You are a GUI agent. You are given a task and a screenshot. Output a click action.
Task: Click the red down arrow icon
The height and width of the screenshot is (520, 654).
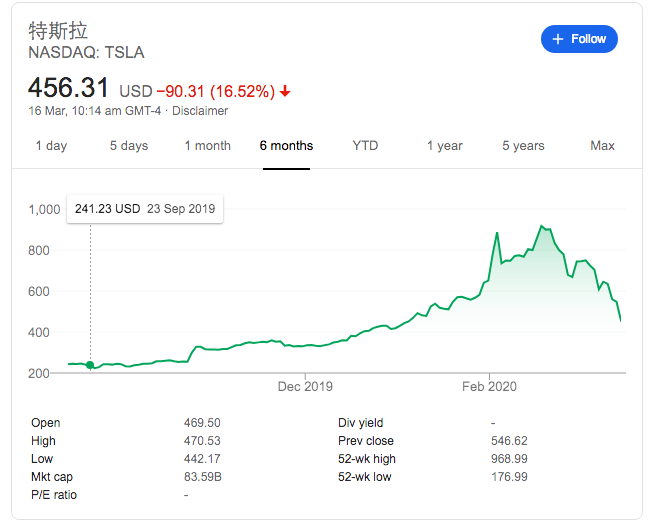285,91
